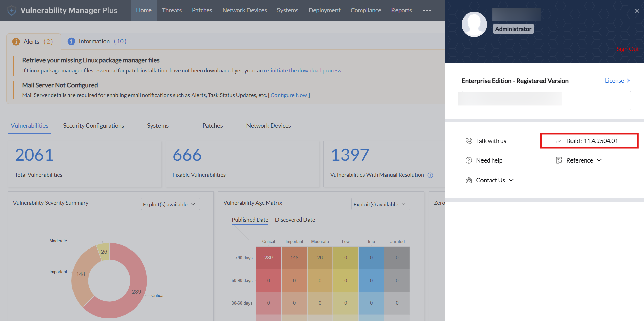Click the Alerts warning icon
Image resolution: width=644 pixels, height=321 pixels.
click(16, 41)
